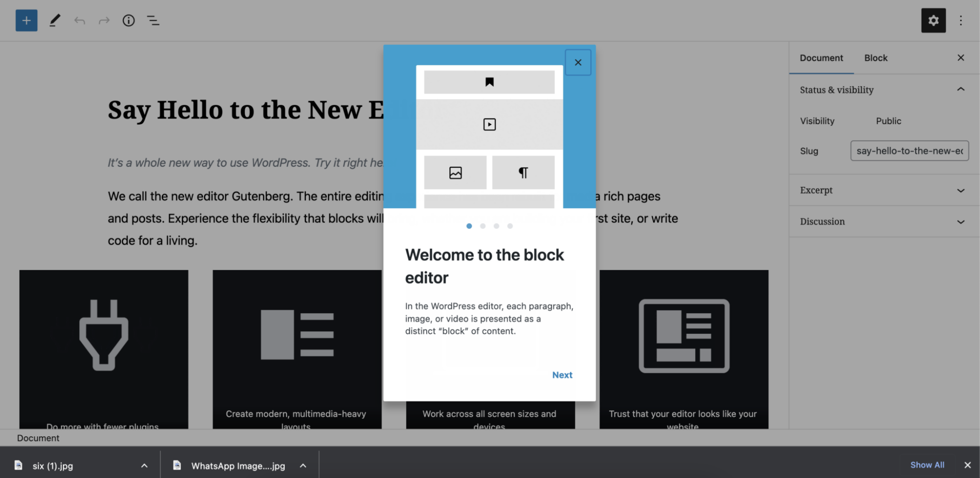
Task: Go to third welcome guide page dot
Action: click(496, 226)
